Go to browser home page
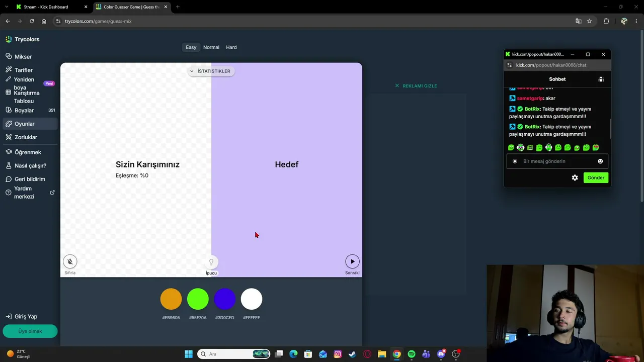Image resolution: width=644 pixels, height=362 pixels. point(44,21)
